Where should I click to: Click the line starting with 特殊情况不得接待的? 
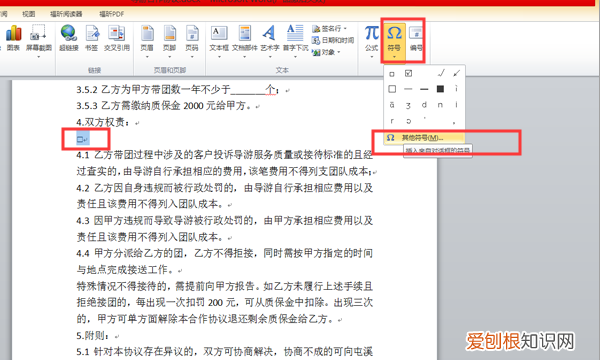(224, 286)
